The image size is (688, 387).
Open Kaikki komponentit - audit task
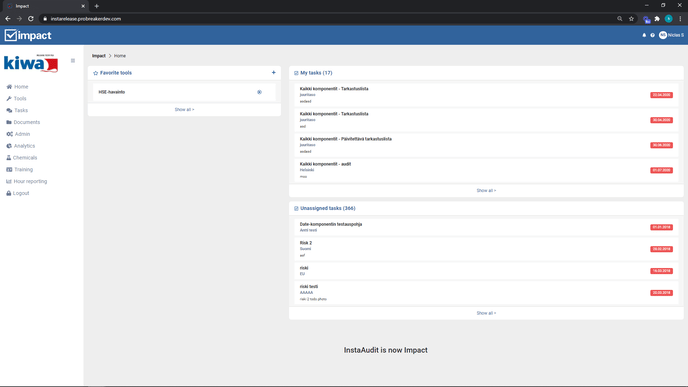486,170
